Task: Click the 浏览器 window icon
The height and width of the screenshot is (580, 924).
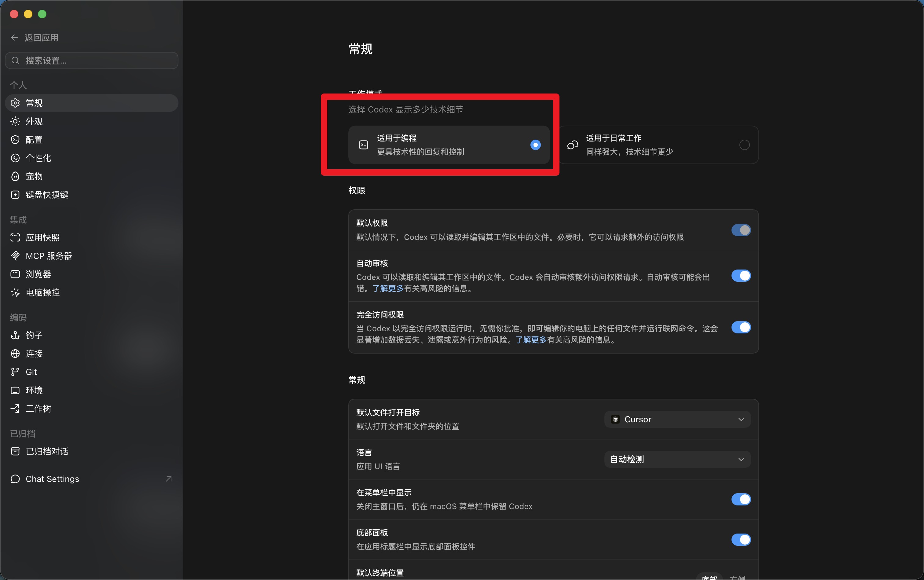Action: [x=15, y=274]
